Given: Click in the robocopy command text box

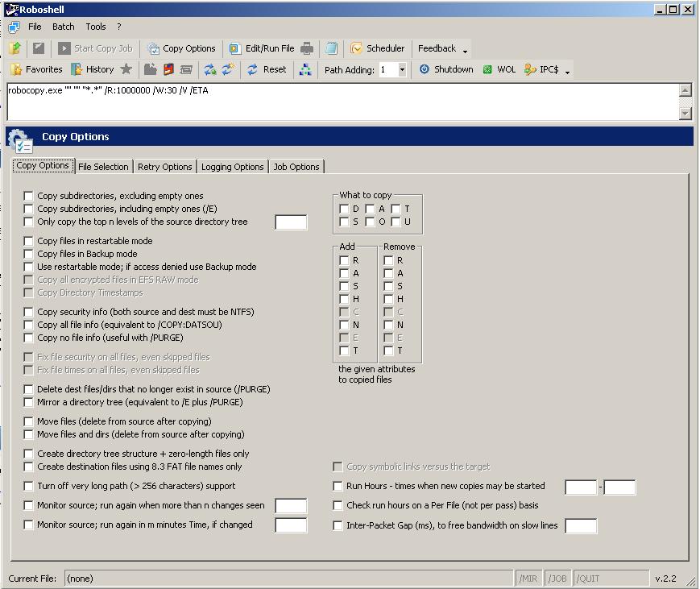Looking at the screenshot, I should pyautogui.click(x=343, y=102).
